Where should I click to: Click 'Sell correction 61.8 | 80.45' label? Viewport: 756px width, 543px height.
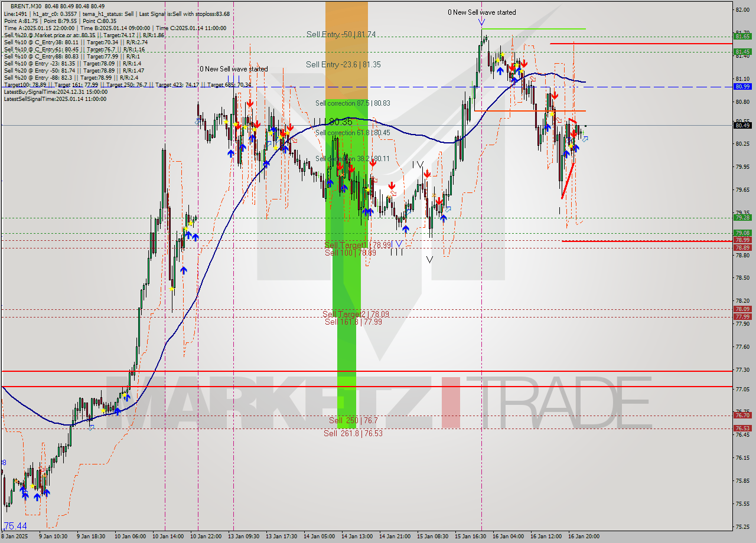click(x=353, y=133)
